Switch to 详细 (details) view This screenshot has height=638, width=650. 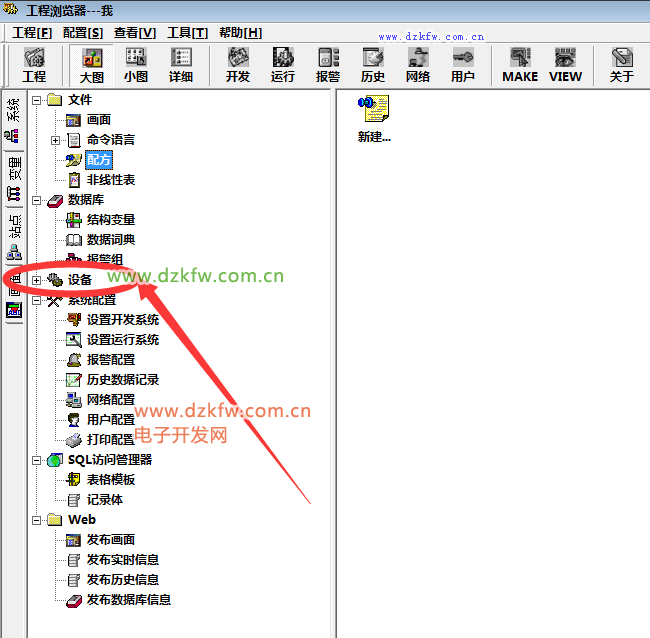coord(181,65)
